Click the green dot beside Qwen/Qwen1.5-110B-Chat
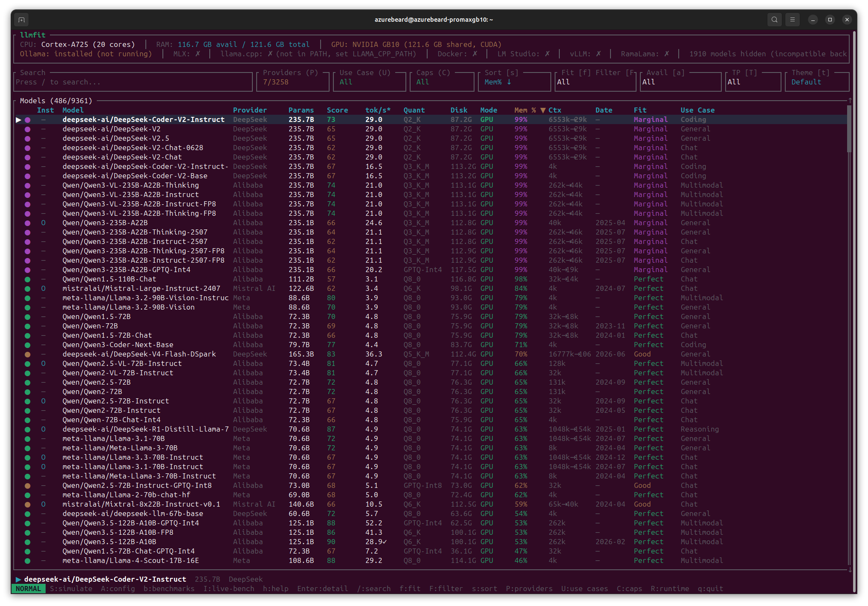This screenshot has width=868, height=606. click(28, 279)
